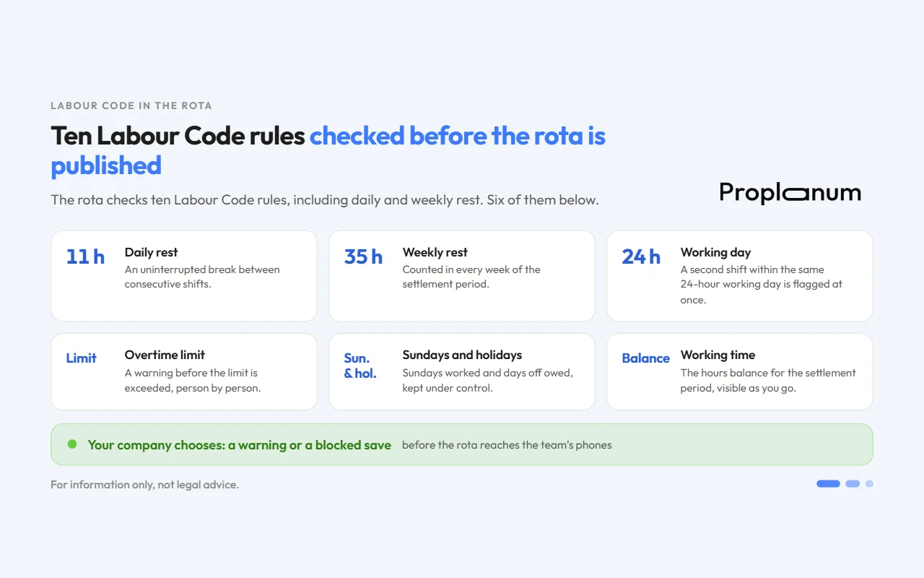Go to the third pagination dot

pos(869,484)
